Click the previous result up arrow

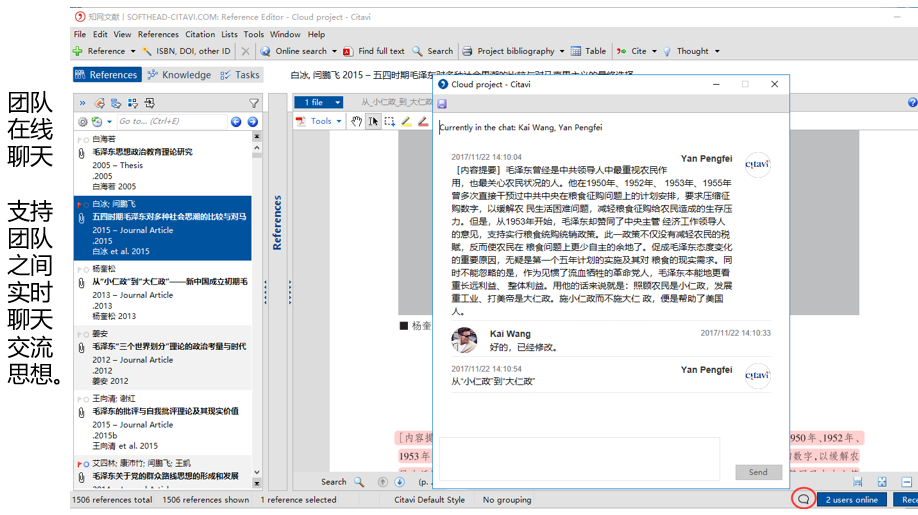pyautogui.click(x=382, y=482)
